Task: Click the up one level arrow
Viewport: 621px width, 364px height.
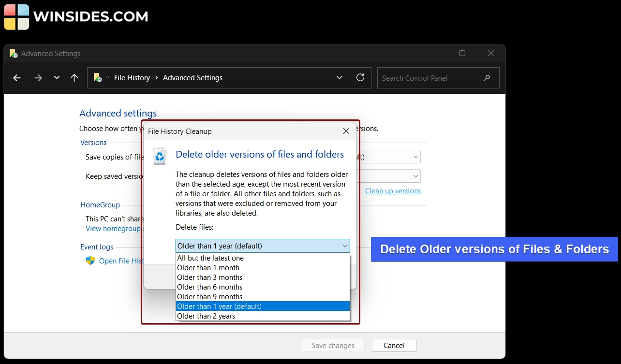Action: point(74,78)
